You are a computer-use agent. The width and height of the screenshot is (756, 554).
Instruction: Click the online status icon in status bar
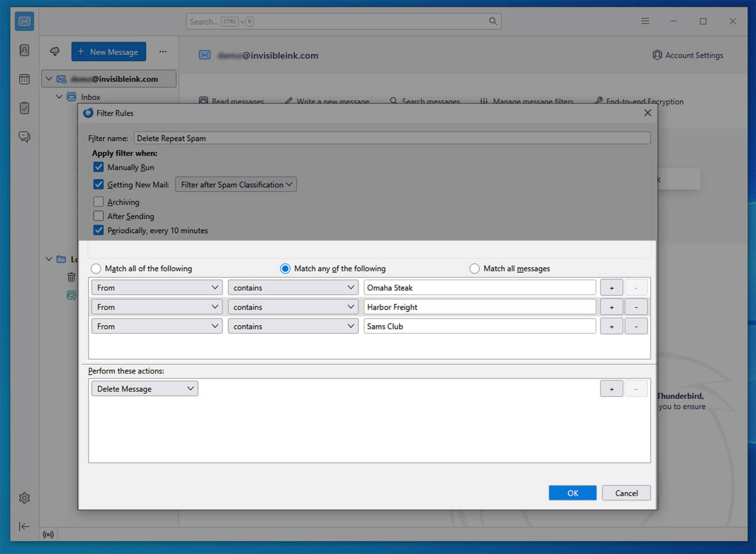48,535
